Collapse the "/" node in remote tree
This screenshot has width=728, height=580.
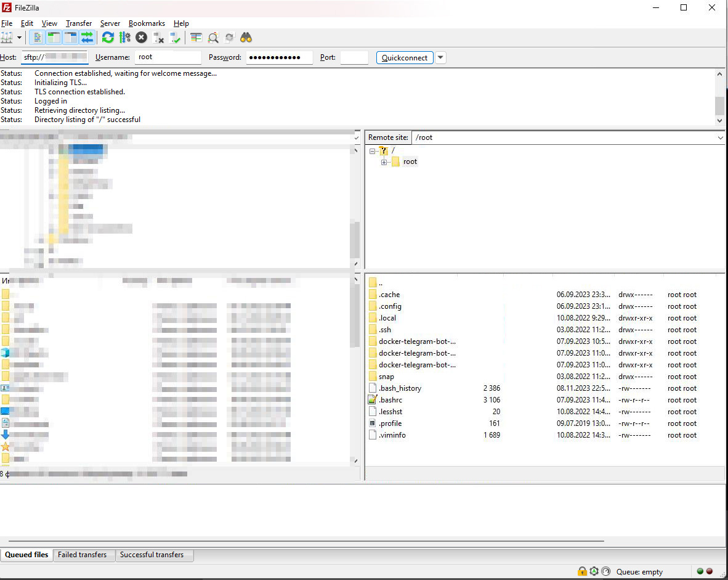tap(373, 151)
